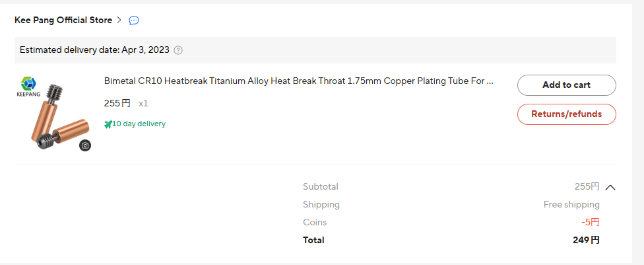Click the delivery date help icon

click(x=178, y=50)
